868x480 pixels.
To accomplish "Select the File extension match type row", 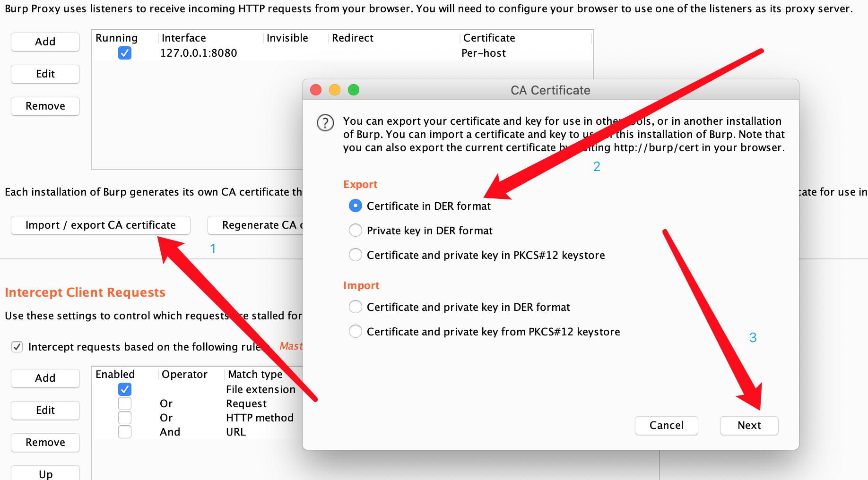I will coord(260,389).
